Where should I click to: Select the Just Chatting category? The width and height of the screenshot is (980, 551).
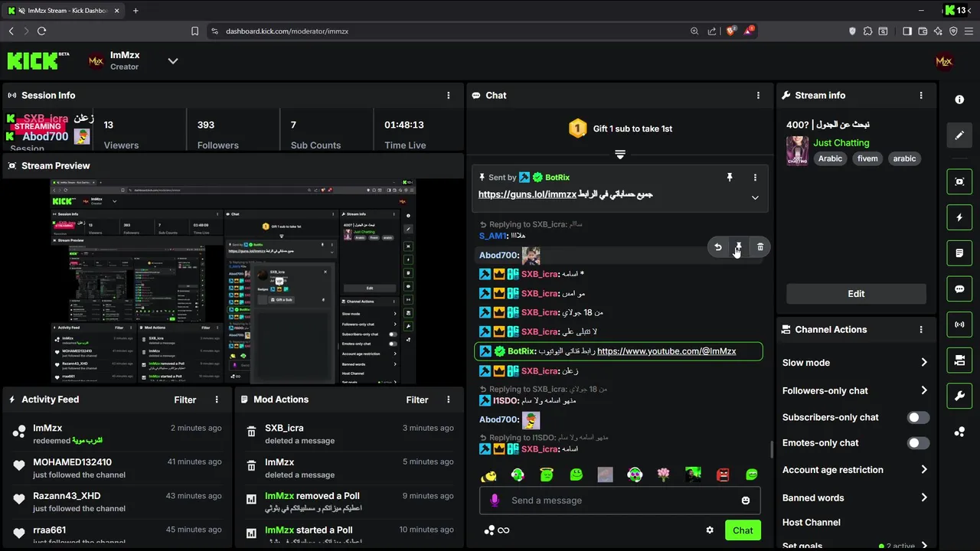pos(841,143)
